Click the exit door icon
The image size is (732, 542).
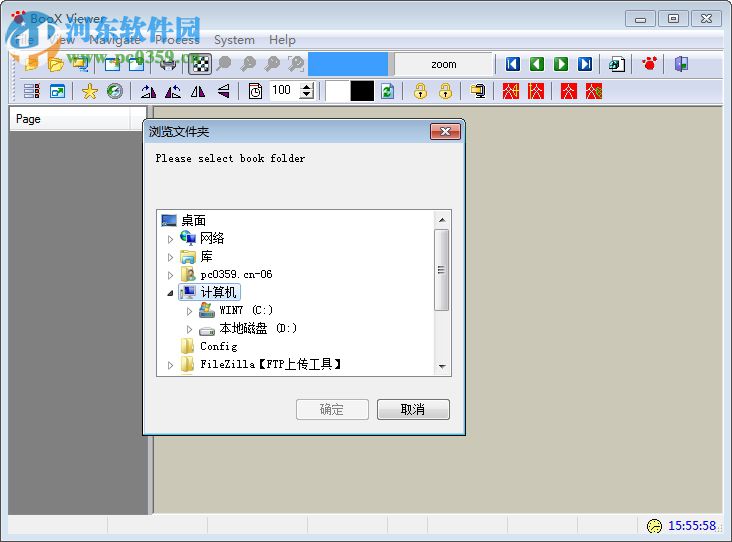point(681,64)
